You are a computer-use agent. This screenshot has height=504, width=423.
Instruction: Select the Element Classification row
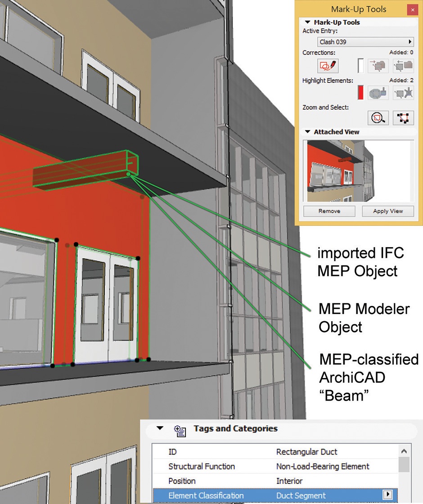click(275, 495)
